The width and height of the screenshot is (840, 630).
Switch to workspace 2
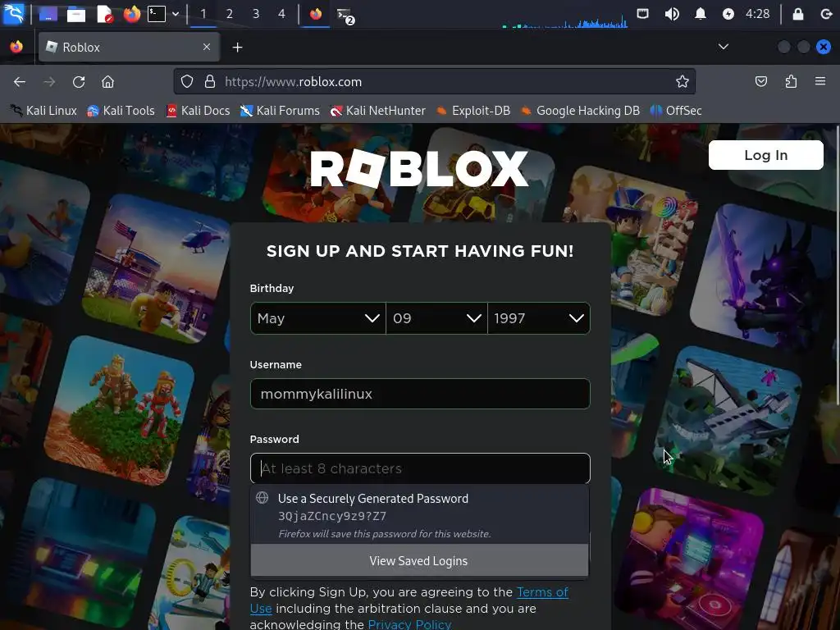point(230,14)
